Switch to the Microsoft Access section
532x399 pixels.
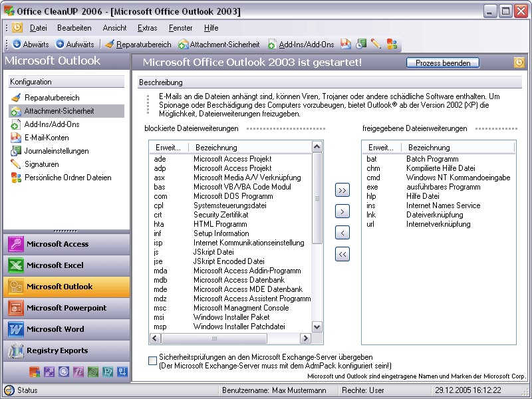tap(66, 244)
